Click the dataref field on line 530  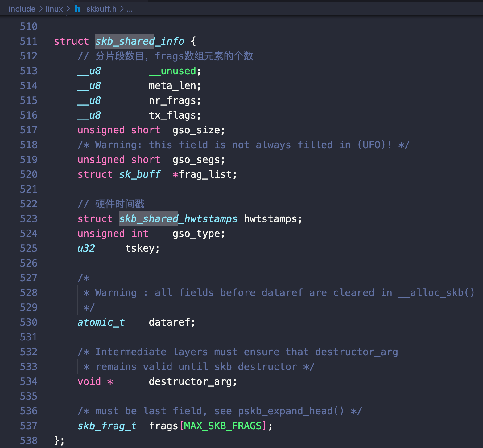(x=169, y=322)
